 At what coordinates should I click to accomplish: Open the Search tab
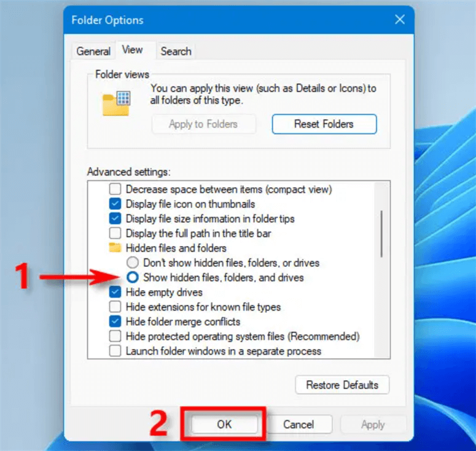(x=176, y=51)
